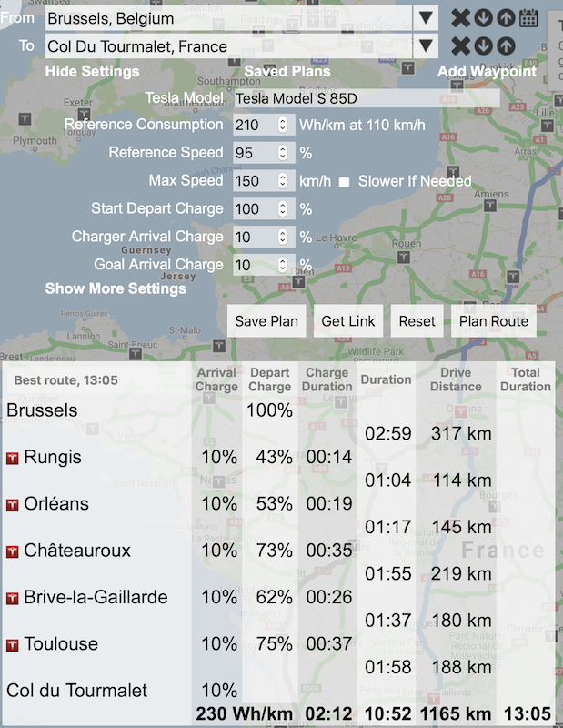Viewport: 563px width, 728px height.
Task: Click the From field Brussels, Belgium
Action: click(x=228, y=18)
